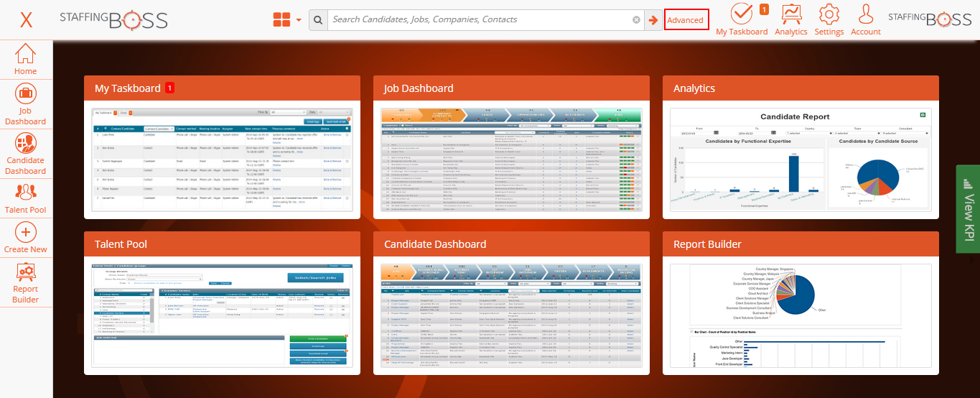Open the Candidate Dashboard preview thumbnail
The height and width of the screenshot is (398, 980).
pos(511,316)
